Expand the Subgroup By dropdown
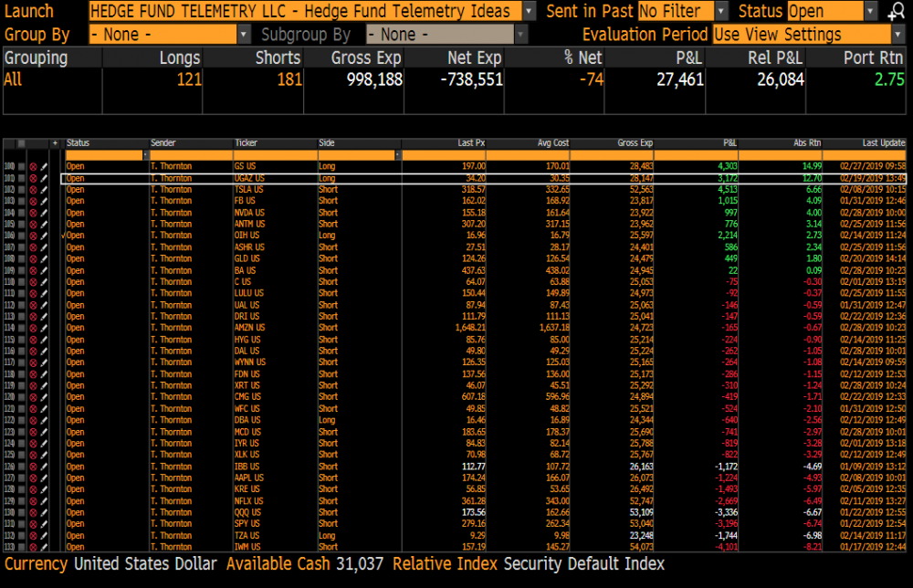 [x=520, y=35]
